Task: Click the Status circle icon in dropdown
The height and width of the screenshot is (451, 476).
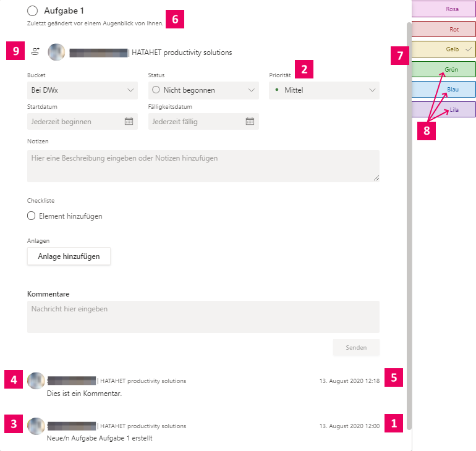Action: pos(156,90)
